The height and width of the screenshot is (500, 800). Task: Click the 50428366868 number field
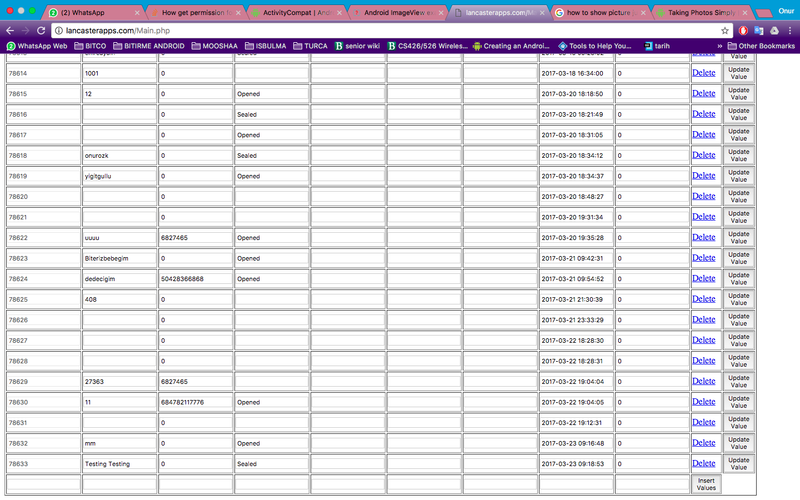(x=195, y=279)
